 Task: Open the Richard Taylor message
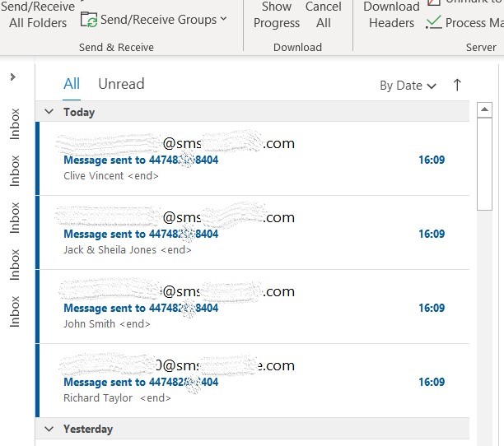click(x=252, y=381)
